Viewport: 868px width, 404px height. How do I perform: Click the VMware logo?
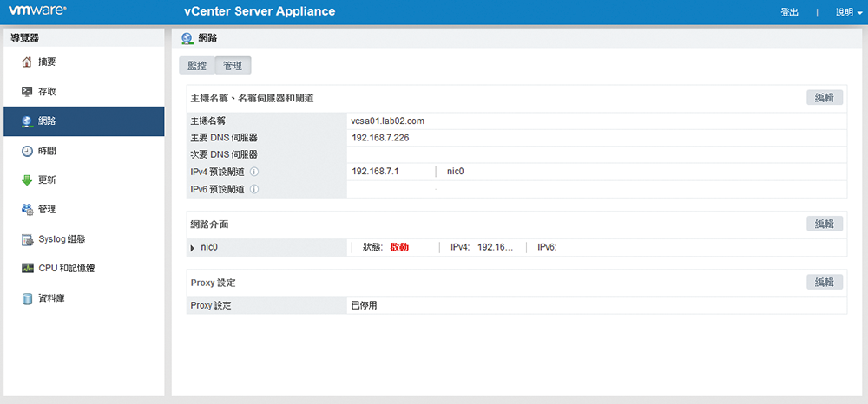37,10
